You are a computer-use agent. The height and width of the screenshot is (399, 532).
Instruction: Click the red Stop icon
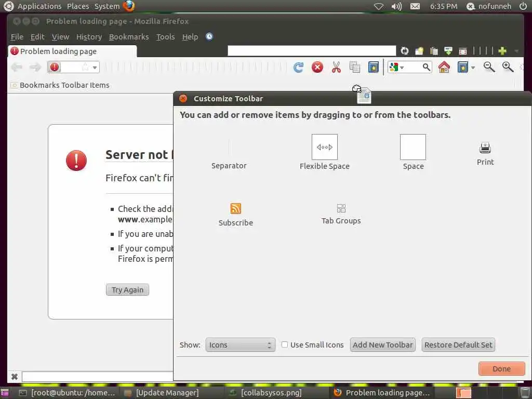click(x=317, y=67)
